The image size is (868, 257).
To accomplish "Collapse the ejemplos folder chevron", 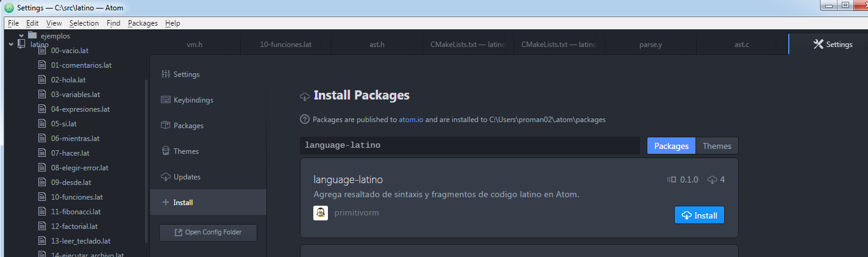I will tap(21, 35).
